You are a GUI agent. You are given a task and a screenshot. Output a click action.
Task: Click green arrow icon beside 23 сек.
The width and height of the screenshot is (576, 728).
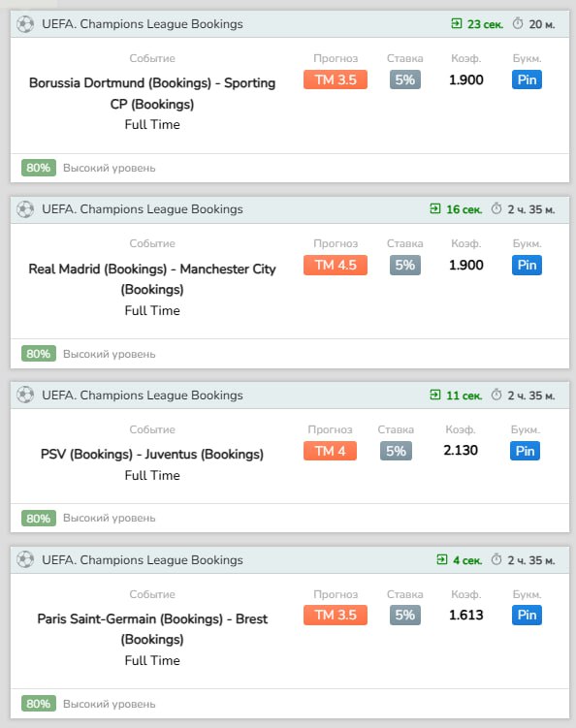[x=457, y=23]
